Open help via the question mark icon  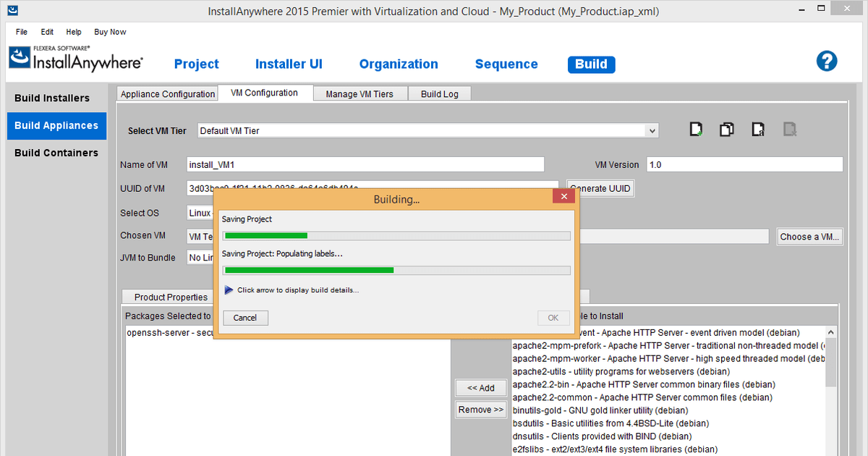827,61
